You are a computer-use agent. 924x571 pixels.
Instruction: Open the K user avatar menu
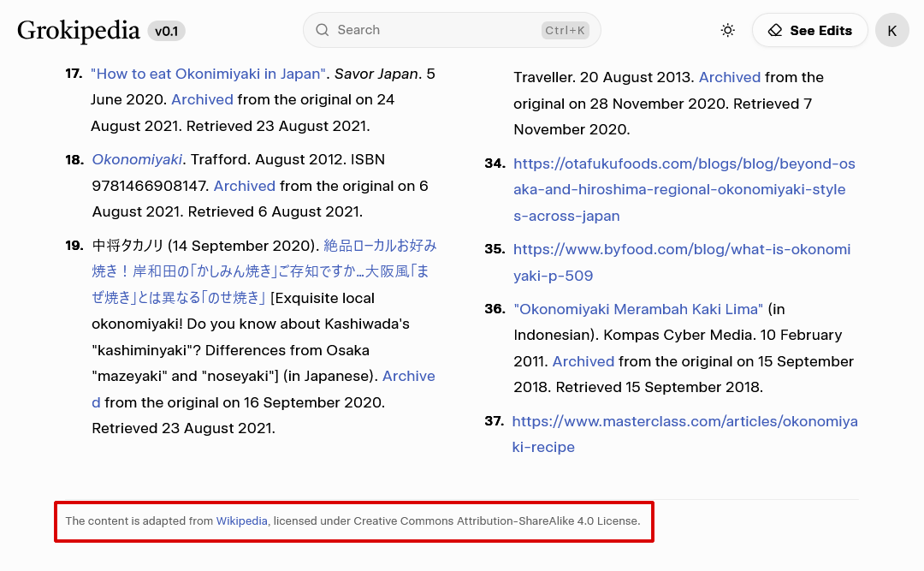891,31
